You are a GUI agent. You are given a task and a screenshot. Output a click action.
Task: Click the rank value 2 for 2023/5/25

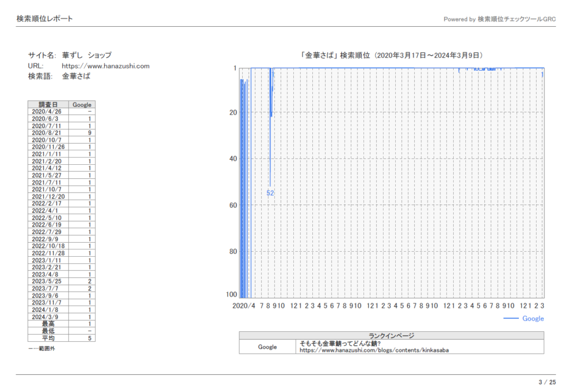click(x=90, y=281)
